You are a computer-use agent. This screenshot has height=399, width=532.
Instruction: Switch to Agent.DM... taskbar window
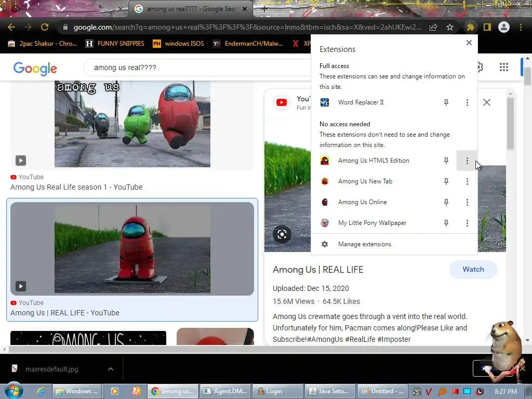coord(225,391)
